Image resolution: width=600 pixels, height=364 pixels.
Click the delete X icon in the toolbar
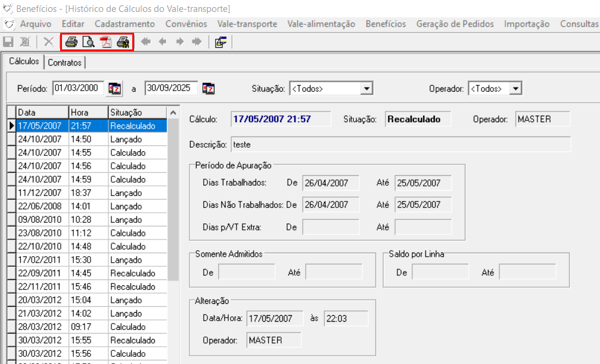click(49, 42)
